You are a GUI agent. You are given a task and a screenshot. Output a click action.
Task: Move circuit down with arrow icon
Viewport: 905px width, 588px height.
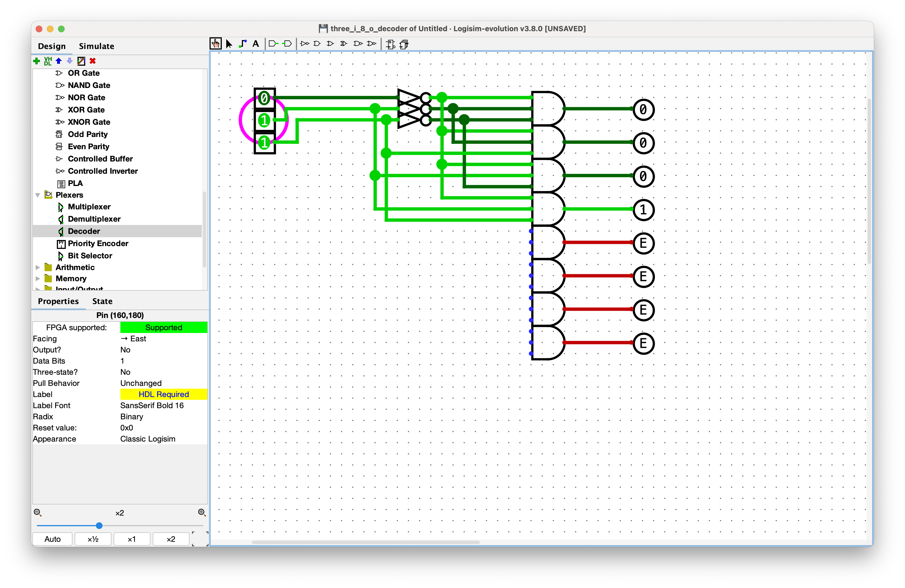70,61
